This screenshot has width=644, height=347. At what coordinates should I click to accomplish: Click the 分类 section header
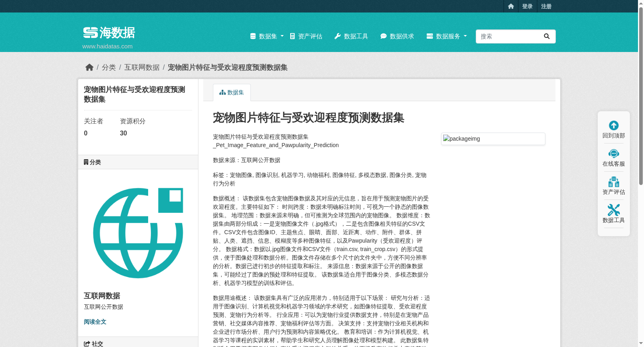coord(138,162)
